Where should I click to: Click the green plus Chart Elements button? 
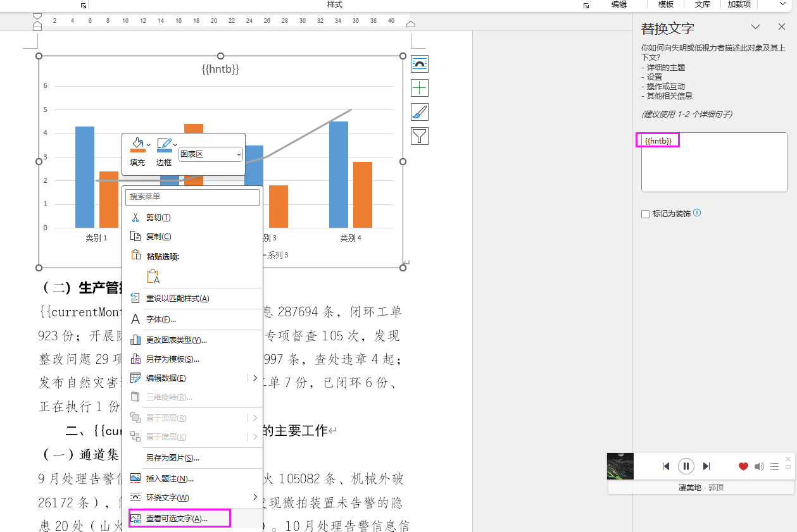click(x=420, y=87)
